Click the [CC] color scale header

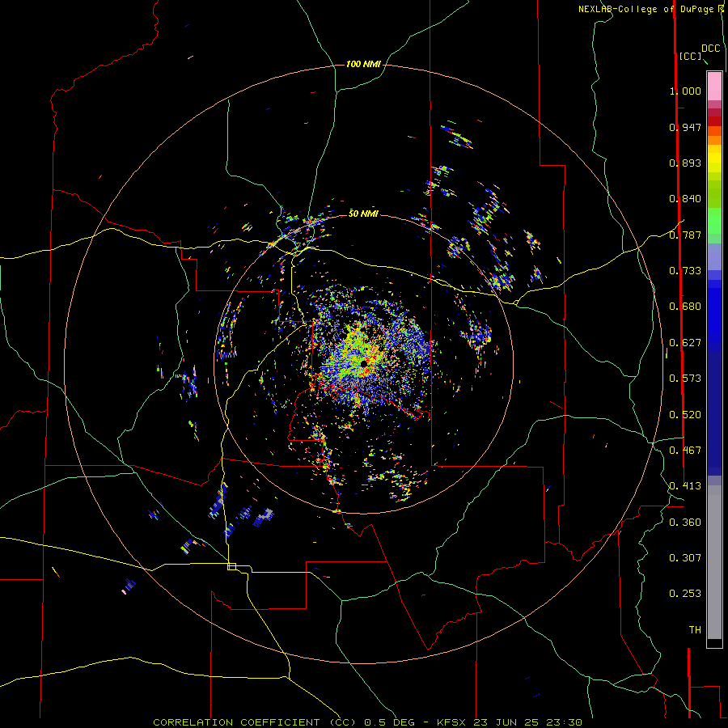690,56
